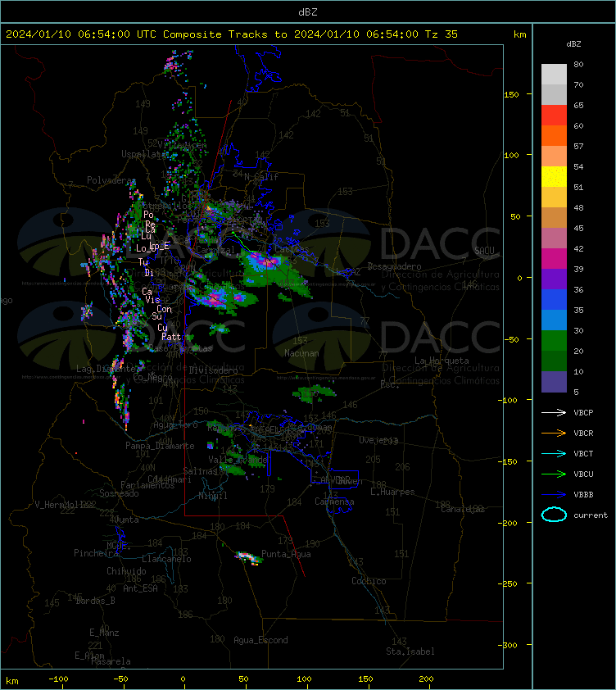Click the 'Carmensa' place label
The height and width of the screenshot is (690, 616).
click(334, 502)
